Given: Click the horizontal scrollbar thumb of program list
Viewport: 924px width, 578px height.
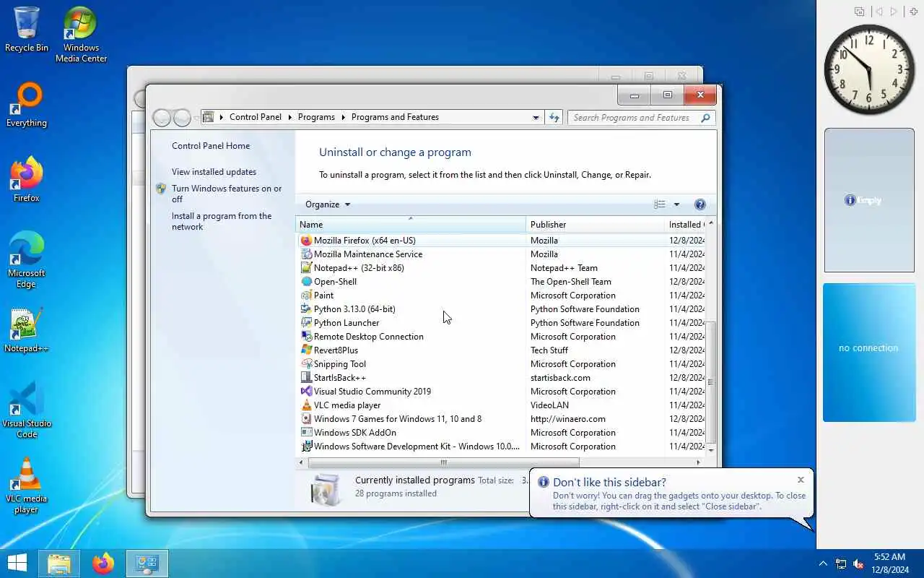Looking at the screenshot, I should [444, 462].
